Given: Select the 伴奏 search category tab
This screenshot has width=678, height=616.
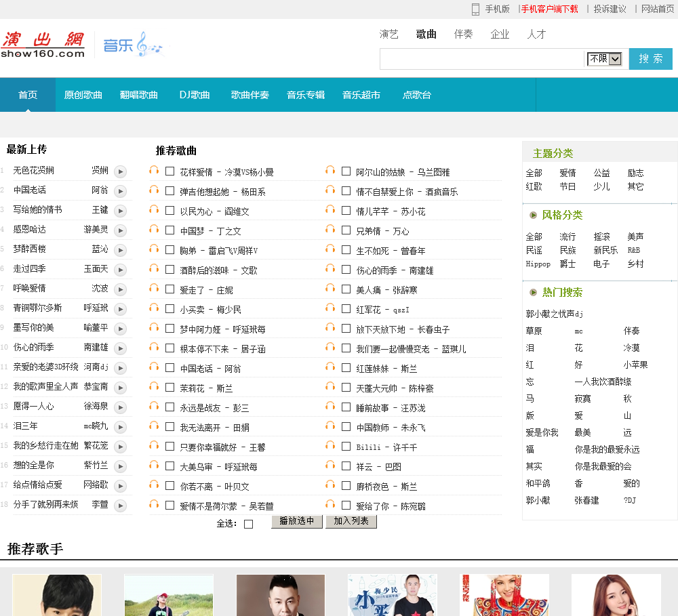Looking at the screenshot, I should coord(463,34).
